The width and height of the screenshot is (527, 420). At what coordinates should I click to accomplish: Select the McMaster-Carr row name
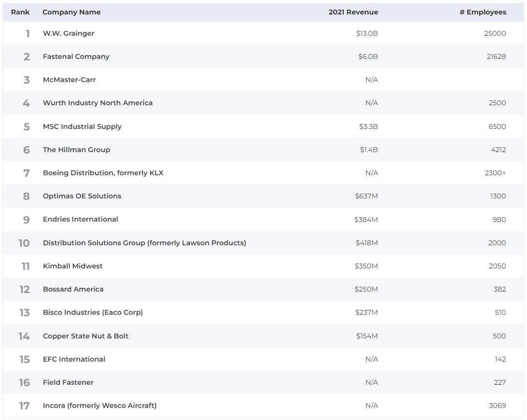point(69,80)
